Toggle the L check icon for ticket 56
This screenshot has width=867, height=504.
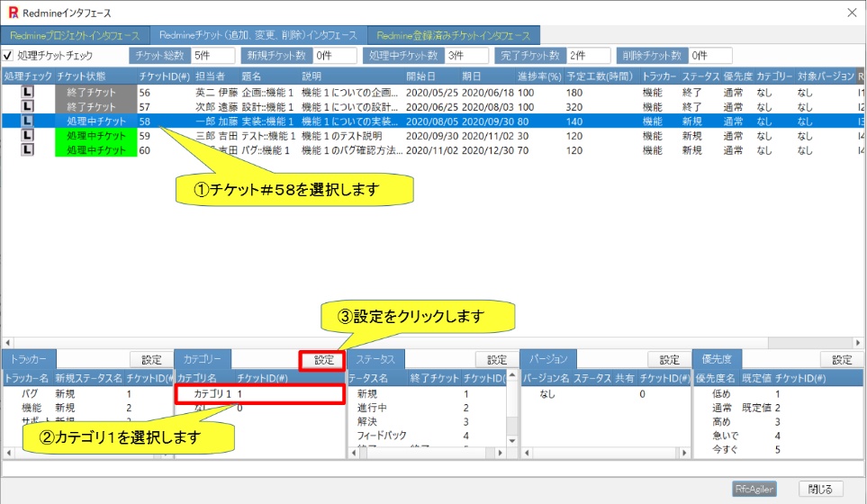pos(27,93)
